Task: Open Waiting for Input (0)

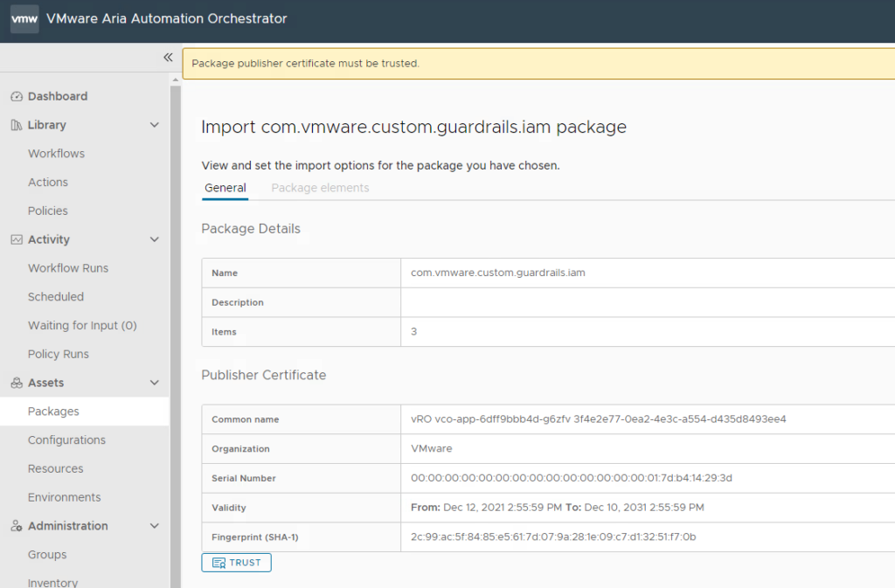Action: coord(82,326)
